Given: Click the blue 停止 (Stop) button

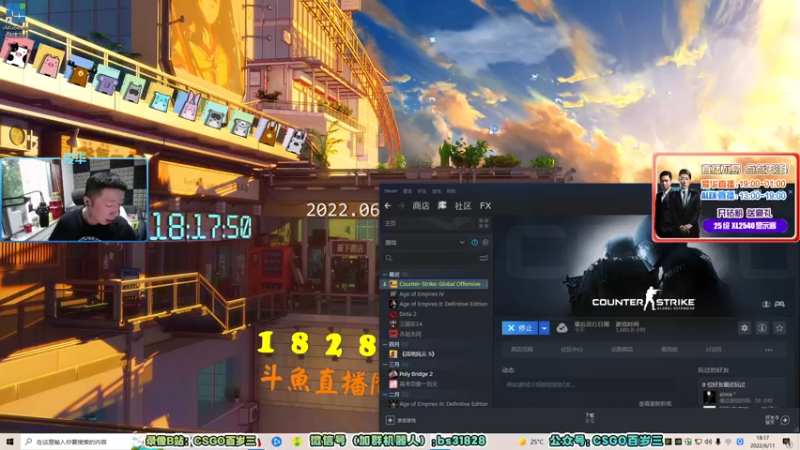Looking at the screenshot, I should [x=520, y=328].
